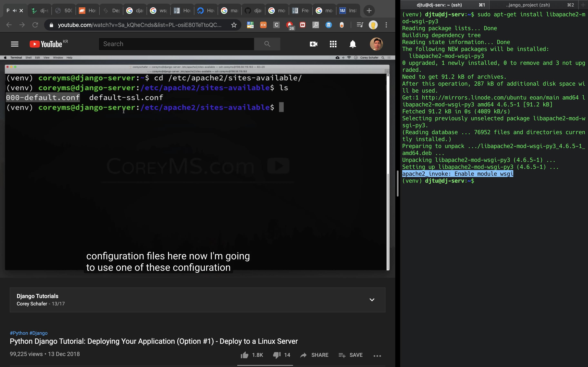
Task: Mute the playing tab's audio icon
Action: coord(15,10)
